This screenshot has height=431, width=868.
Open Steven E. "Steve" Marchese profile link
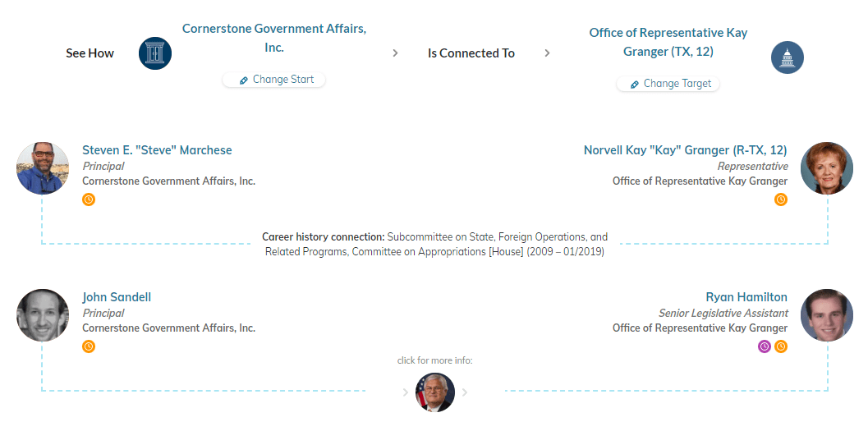coord(157,150)
